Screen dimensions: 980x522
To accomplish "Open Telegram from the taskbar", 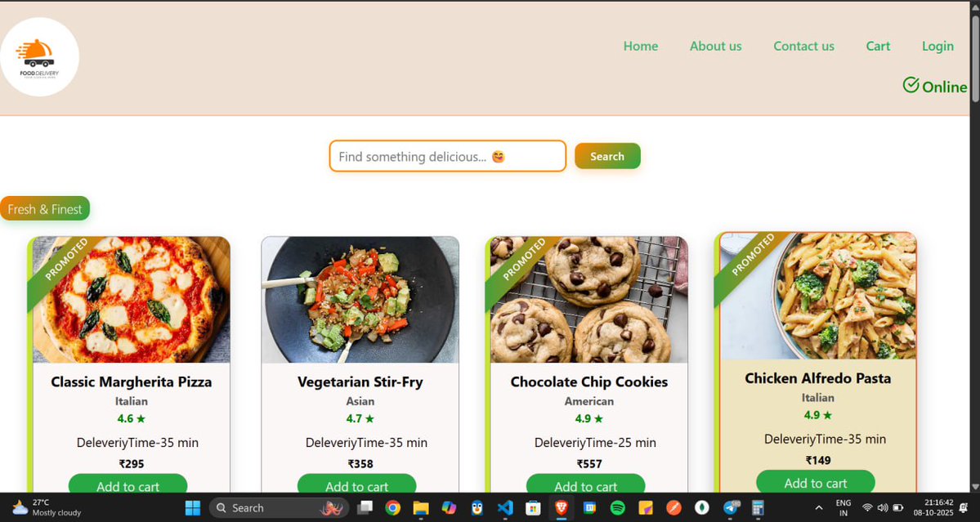I will (x=731, y=507).
